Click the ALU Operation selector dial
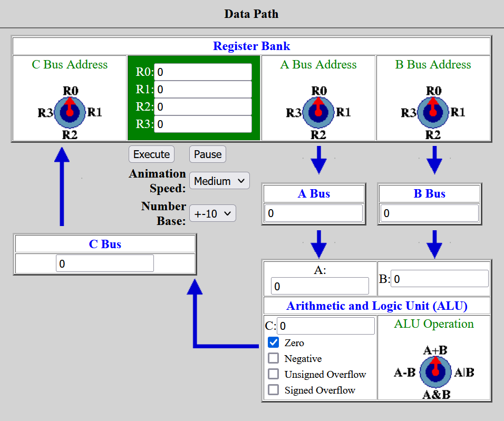The height and width of the screenshot is (421, 504). tap(435, 372)
